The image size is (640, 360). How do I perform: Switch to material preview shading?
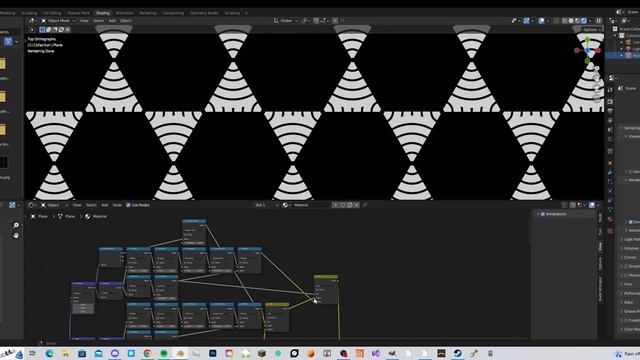click(x=578, y=21)
